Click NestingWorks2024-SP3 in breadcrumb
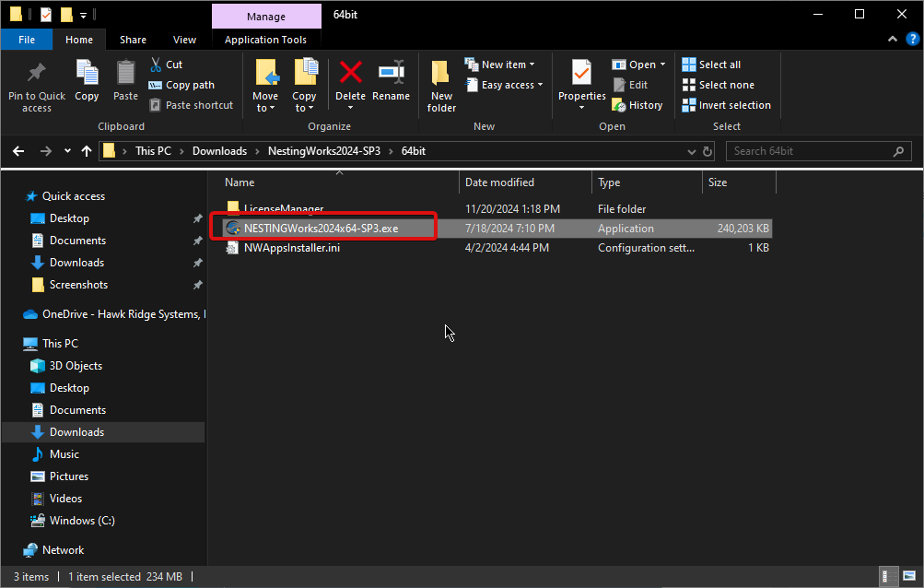 (324, 151)
